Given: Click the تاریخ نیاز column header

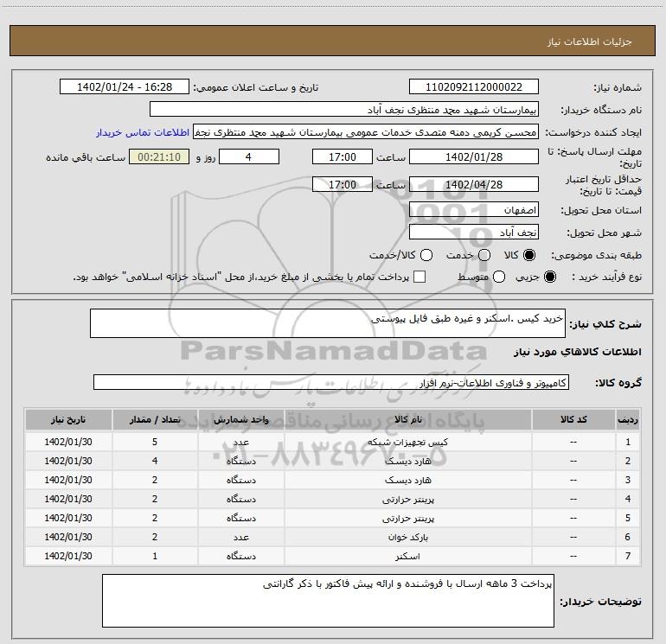Looking at the screenshot, I should [x=68, y=420].
